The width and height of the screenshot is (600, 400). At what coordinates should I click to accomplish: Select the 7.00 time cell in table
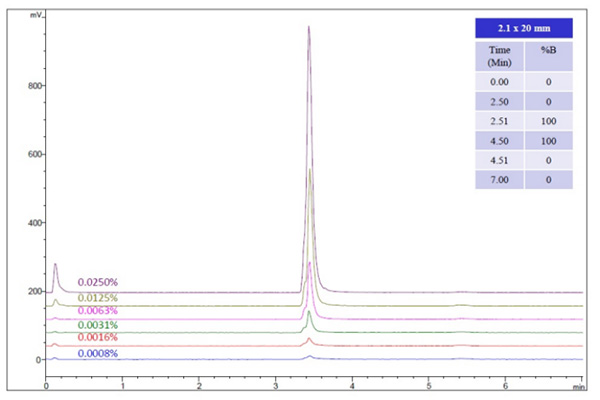[499, 180]
